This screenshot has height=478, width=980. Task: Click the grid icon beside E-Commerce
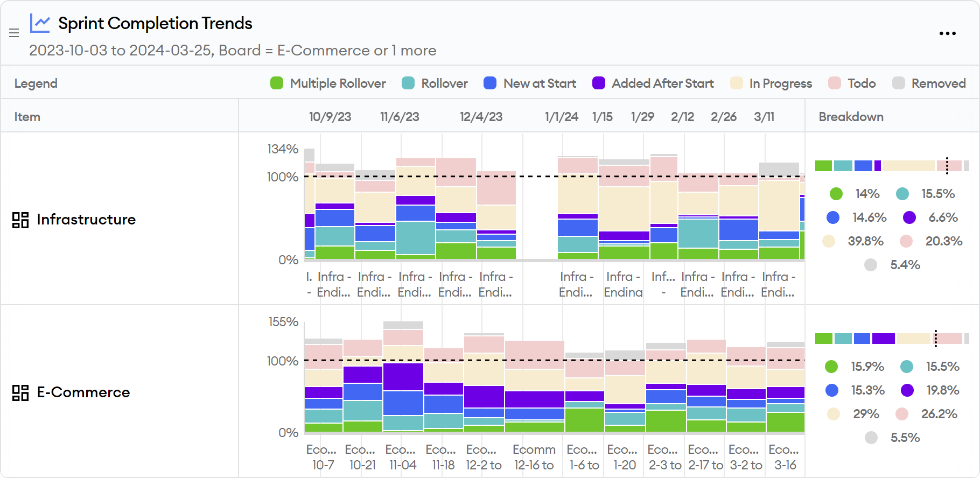tap(21, 392)
